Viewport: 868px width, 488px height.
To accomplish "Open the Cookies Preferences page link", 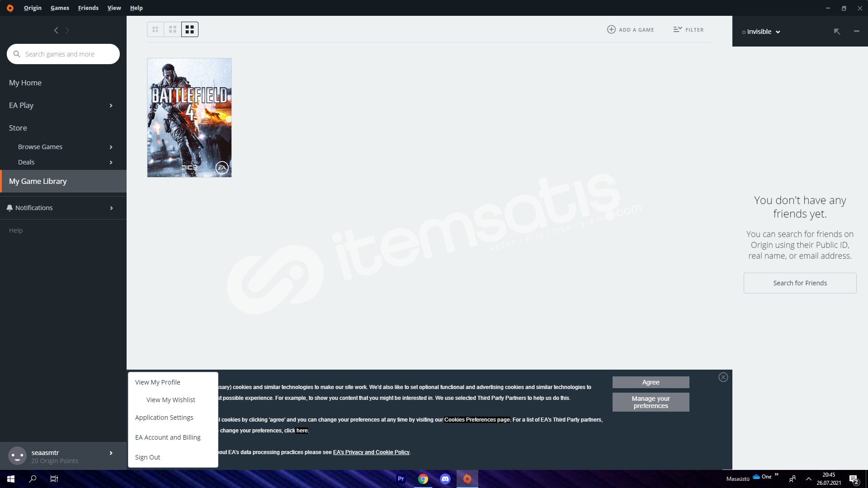I will click(x=477, y=420).
